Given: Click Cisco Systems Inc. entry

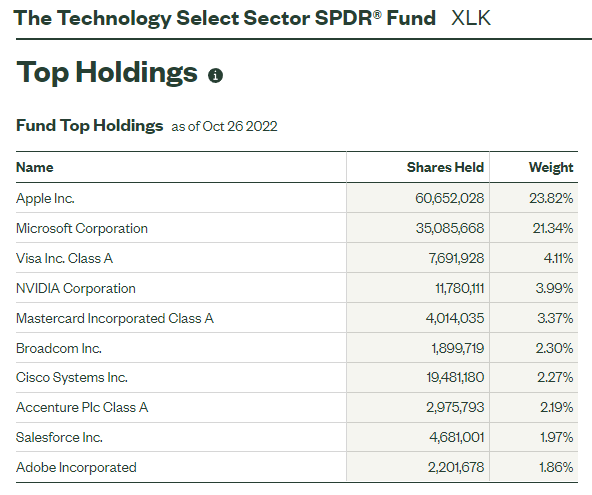Looking at the screenshot, I should click(72, 378).
